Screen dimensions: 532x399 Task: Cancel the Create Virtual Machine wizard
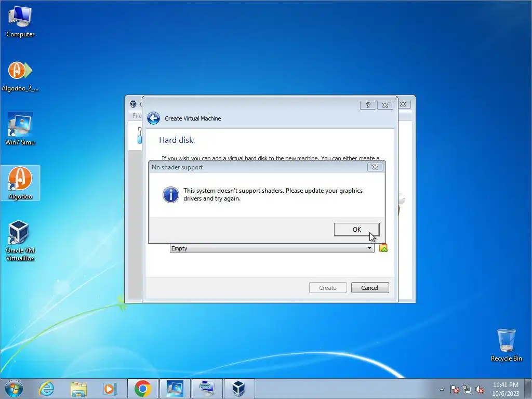(370, 288)
